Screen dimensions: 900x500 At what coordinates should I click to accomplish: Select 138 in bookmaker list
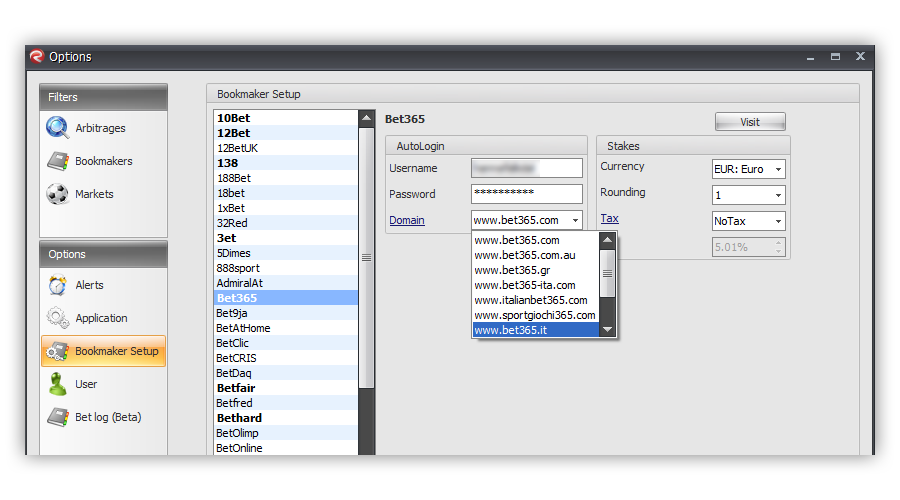point(286,163)
